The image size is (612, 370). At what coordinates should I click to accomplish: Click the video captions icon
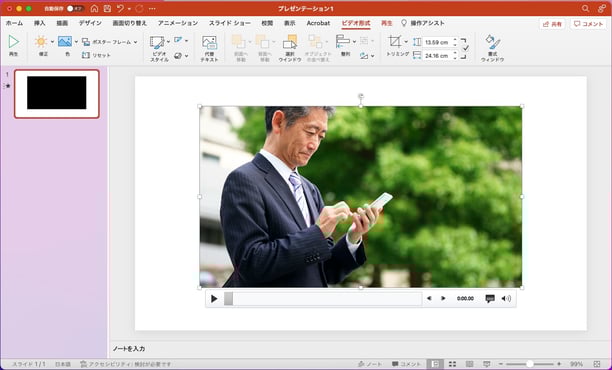[x=490, y=299]
